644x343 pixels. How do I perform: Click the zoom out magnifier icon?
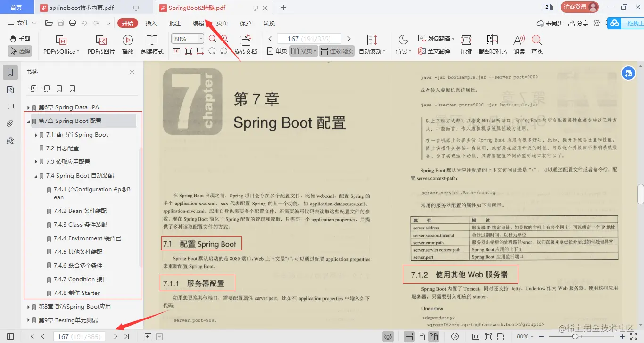tap(212, 39)
